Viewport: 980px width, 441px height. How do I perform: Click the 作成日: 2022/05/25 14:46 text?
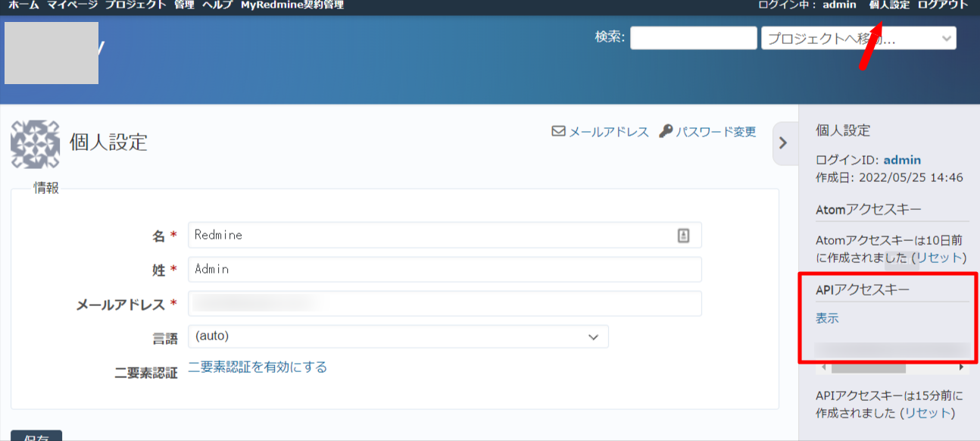point(889,177)
